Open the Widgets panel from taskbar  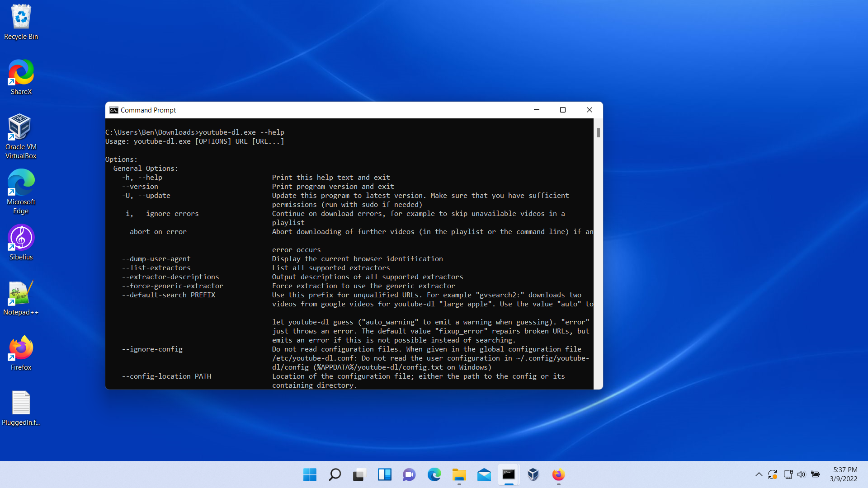point(384,474)
